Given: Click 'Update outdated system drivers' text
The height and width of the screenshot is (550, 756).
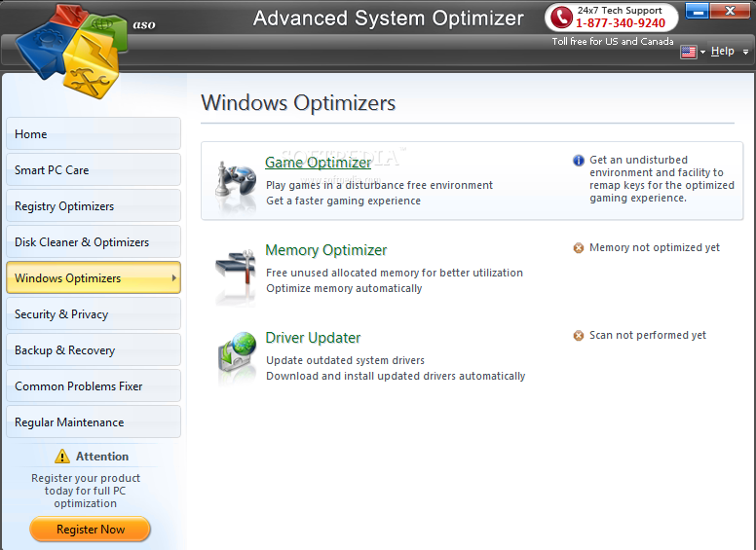Looking at the screenshot, I should [x=345, y=361].
